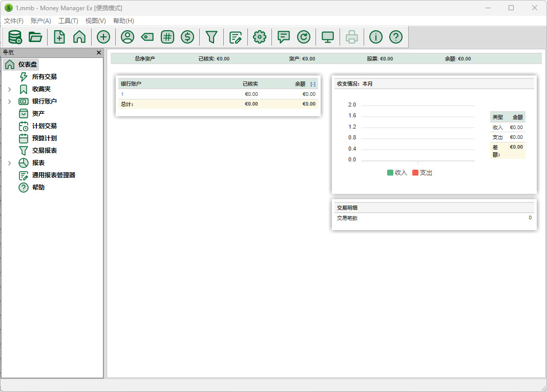The height and width of the screenshot is (392, 547).
Task: Click the new transaction plus icon
Action: pos(103,37)
